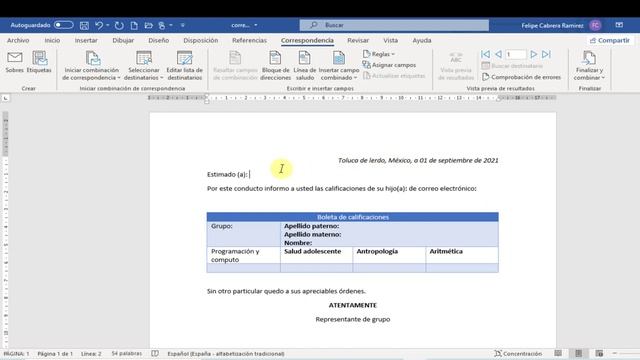Go to last record arrow
Viewport: 640px width, 360px height.
[x=547, y=54]
